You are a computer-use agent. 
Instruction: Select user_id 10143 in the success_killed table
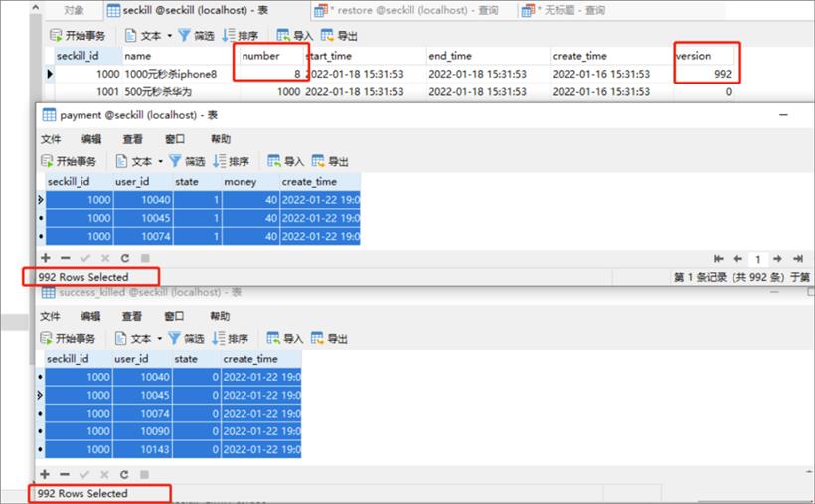coord(142,449)
